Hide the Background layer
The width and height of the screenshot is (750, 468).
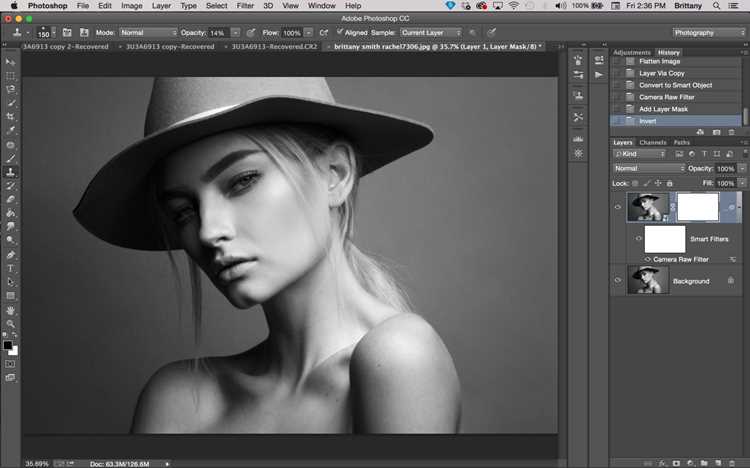click(618, 280)
